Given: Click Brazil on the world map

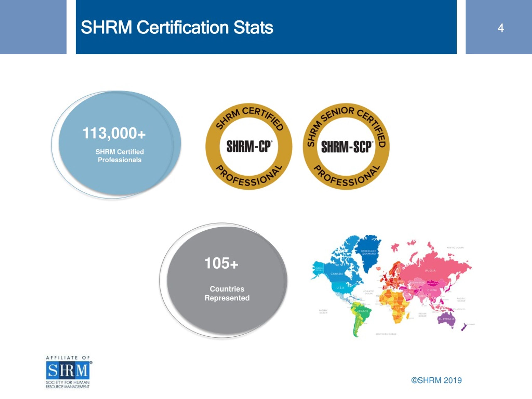Looking at the screenshot, I should (363, 311).
